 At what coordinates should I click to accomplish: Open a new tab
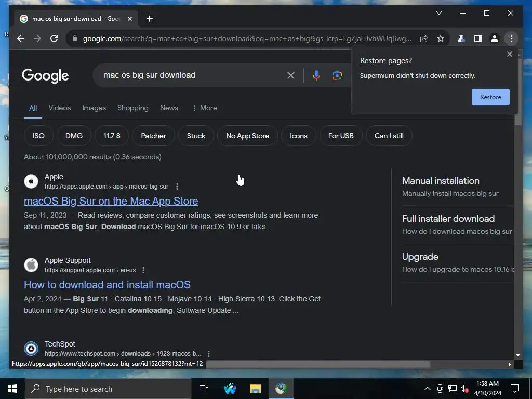coord(149,19)
